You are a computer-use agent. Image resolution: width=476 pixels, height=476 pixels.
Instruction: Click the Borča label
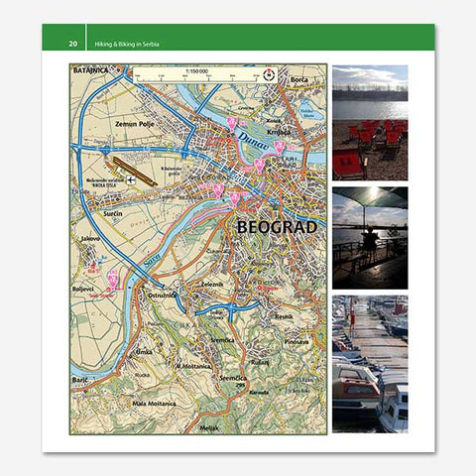click(298, 79)
